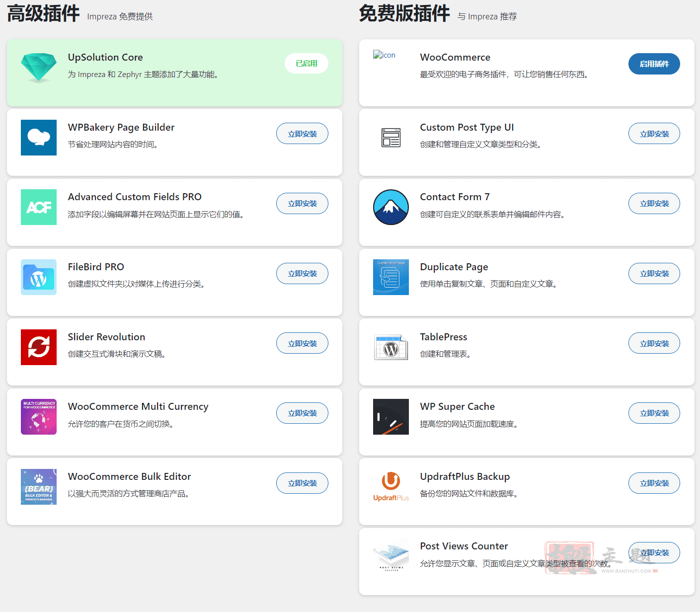Click the UpdraftPlus orange logo icon
Screen dimensions: 700x612
(391, 487)
